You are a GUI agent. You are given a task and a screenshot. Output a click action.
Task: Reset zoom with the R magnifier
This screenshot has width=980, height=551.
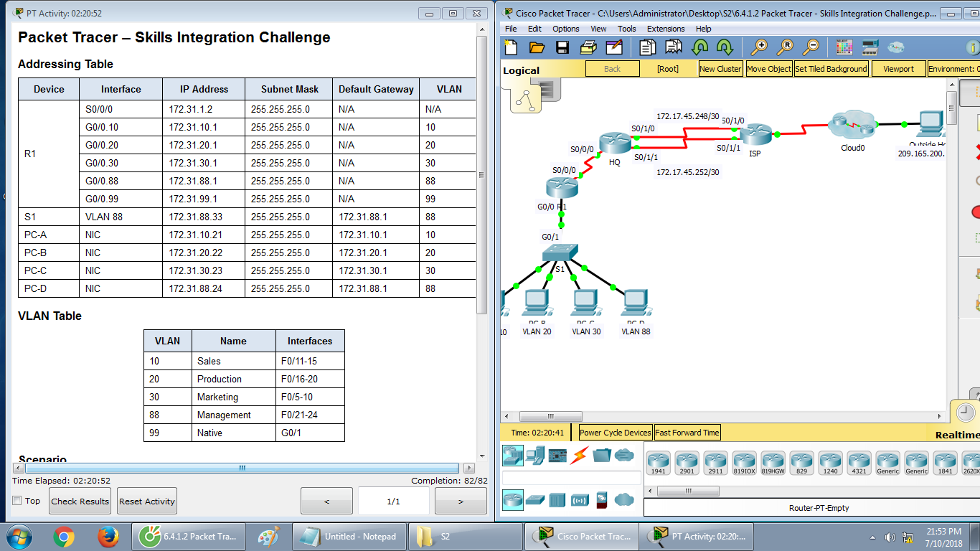785,47
